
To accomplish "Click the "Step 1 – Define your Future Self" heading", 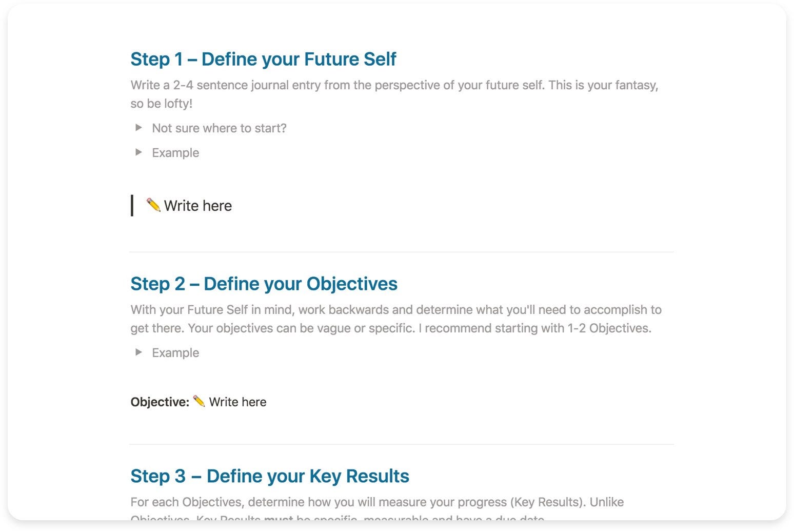I will click(x=263, y=59).
